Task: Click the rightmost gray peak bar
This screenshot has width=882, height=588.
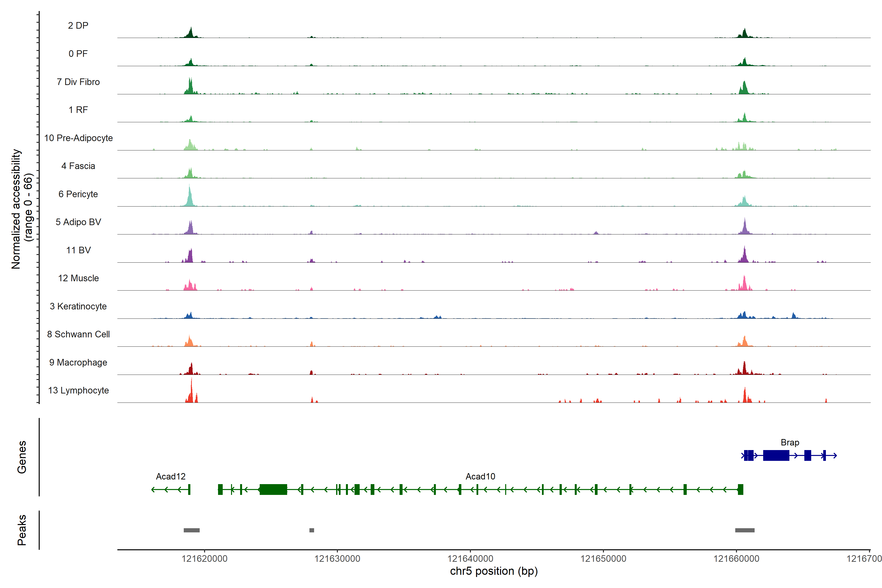Action: [745, 530]
